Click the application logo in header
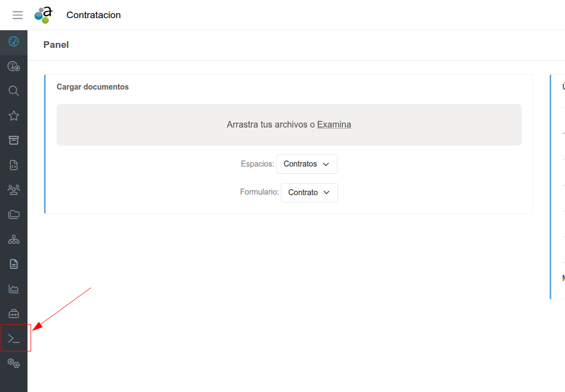This screenshot has height=392, width=565. point(43,15)
